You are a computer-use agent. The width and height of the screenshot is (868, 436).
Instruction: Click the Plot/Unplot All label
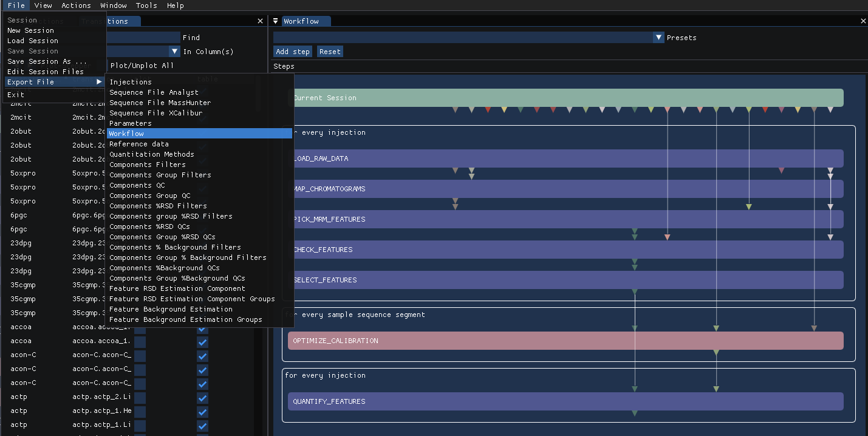click(x=142, y=66)
